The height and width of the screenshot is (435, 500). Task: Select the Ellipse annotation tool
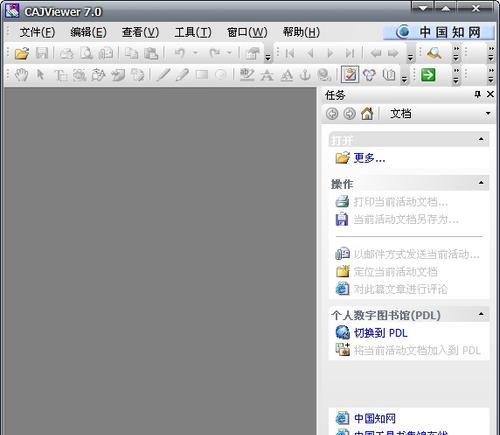click(x=221, y=75)
